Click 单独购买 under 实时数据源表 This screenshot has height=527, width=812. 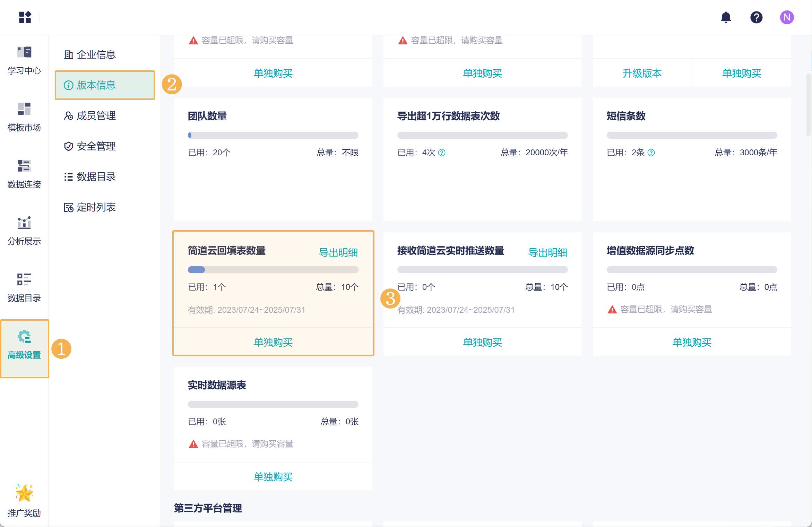click(273, 477)
